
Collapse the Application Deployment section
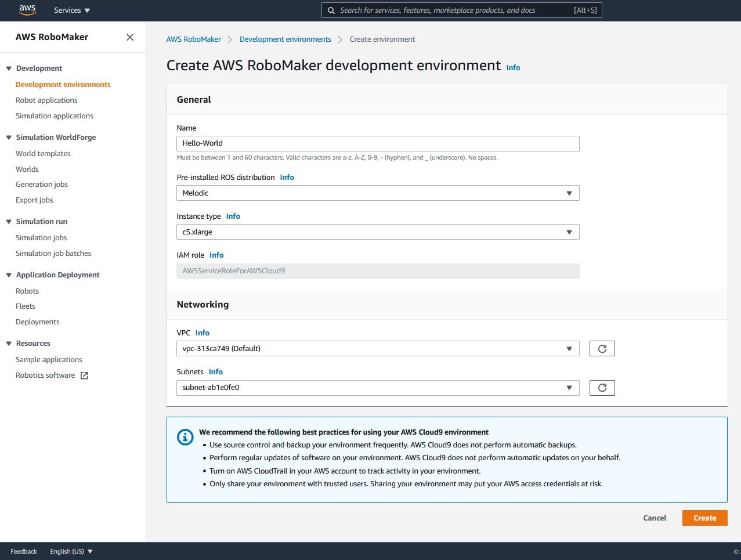pos(9,275)
